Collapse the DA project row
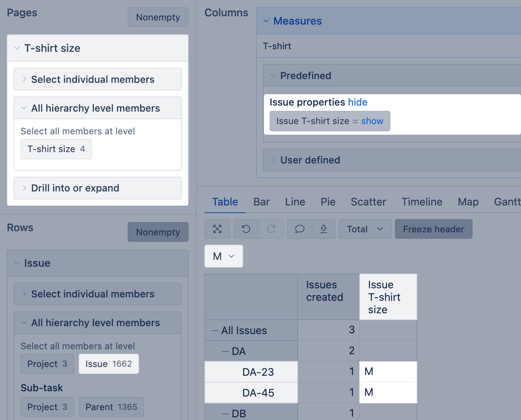 point(226,352)
